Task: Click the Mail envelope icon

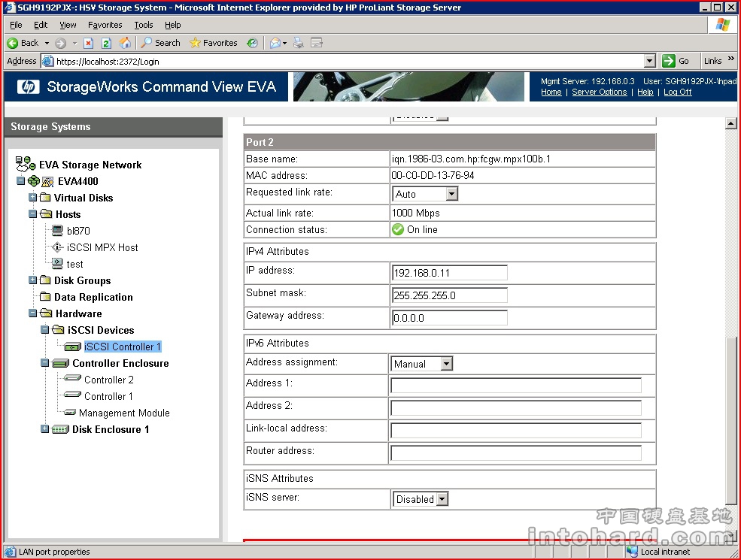Action: coord(275,43)
